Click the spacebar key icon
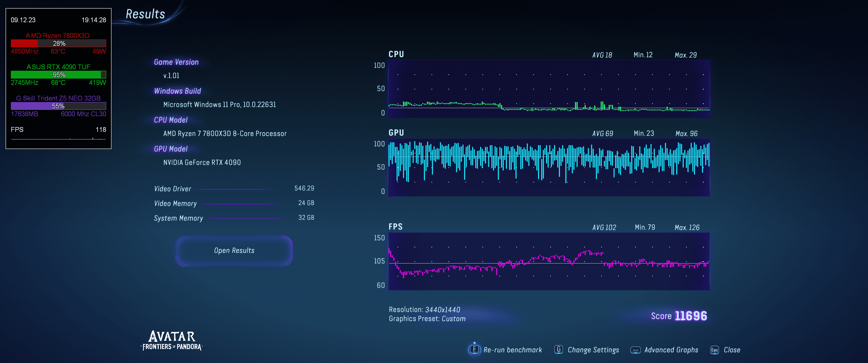Viewport: 868px width, 363px height. pos(635,350)
